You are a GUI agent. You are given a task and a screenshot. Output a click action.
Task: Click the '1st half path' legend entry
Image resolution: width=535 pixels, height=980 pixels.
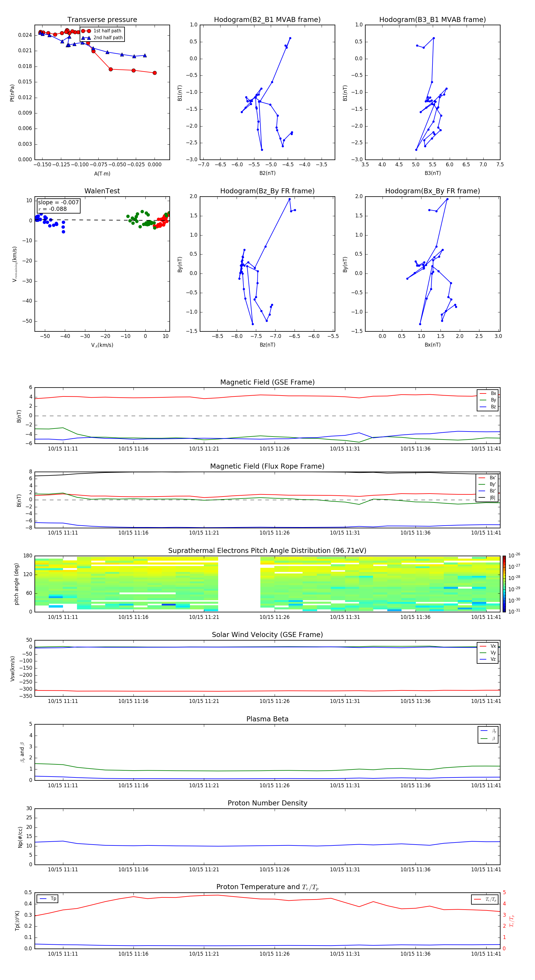tap(102, 31)
